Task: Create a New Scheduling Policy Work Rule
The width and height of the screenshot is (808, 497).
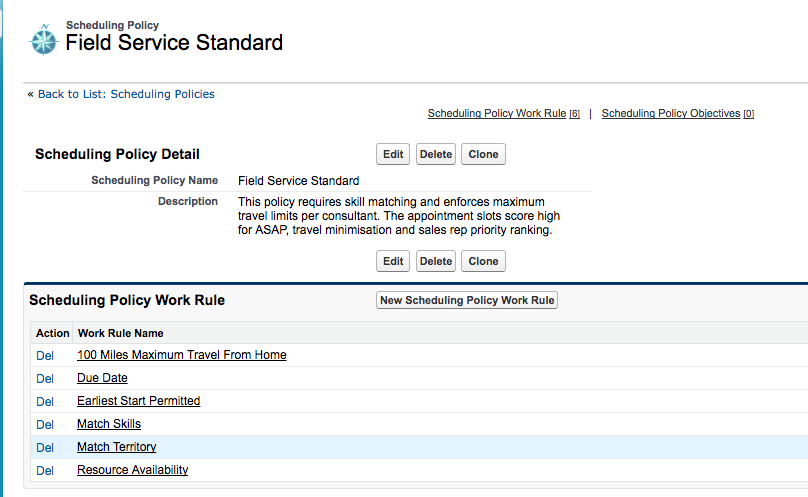Action: coord(467,300)
